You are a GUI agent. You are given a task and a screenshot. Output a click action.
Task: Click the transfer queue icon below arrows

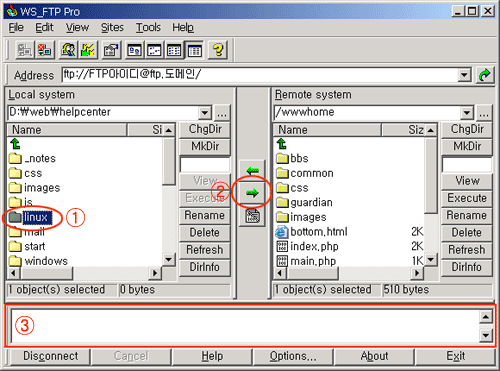click(x=252, y=216)
